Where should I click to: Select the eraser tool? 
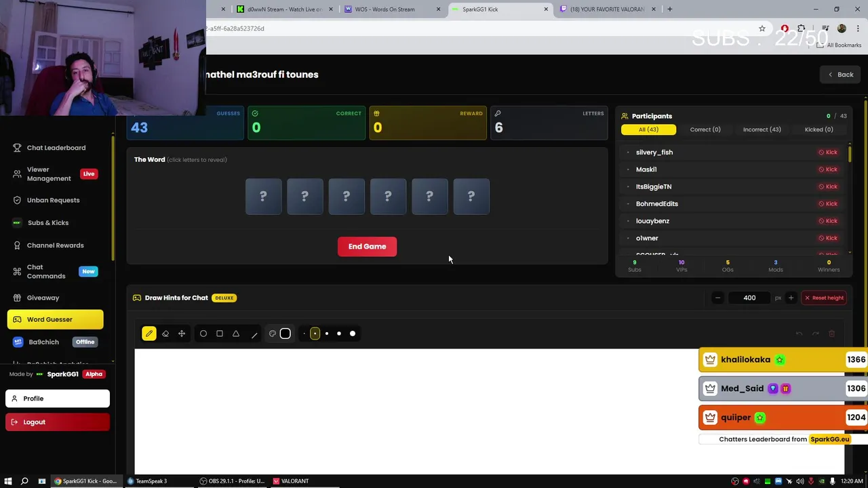coord(165,333)
